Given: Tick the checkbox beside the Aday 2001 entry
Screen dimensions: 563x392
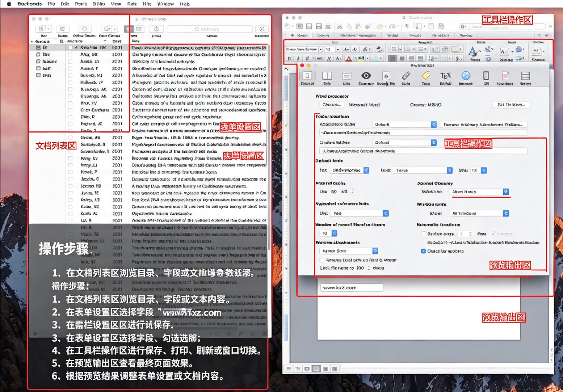Looking at the screenshot, I should coord(70,54).
